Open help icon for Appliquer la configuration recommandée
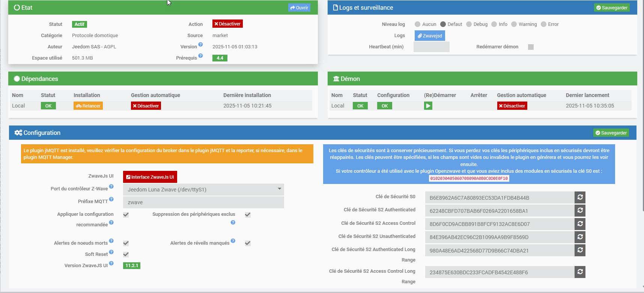Viewport: 644px width, 293px height. click(x=111, y=223)
